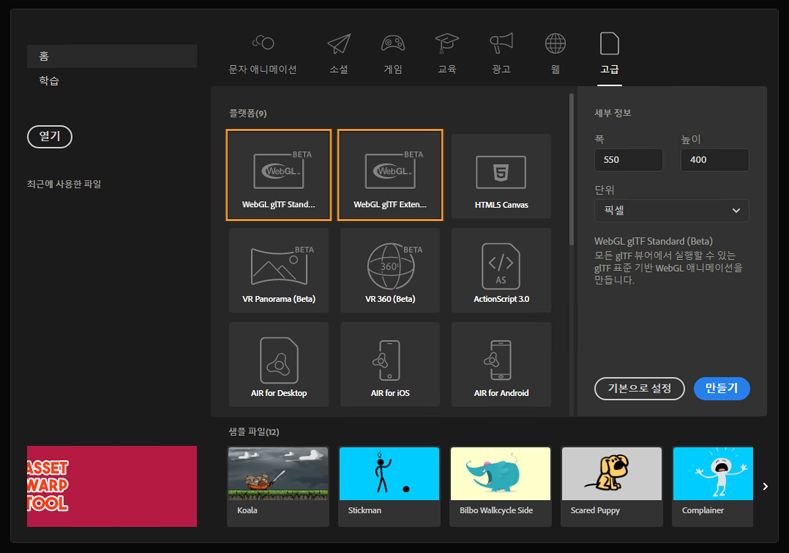
Task: Open the Koala sample file thumbnail
Action: [278, 486]
